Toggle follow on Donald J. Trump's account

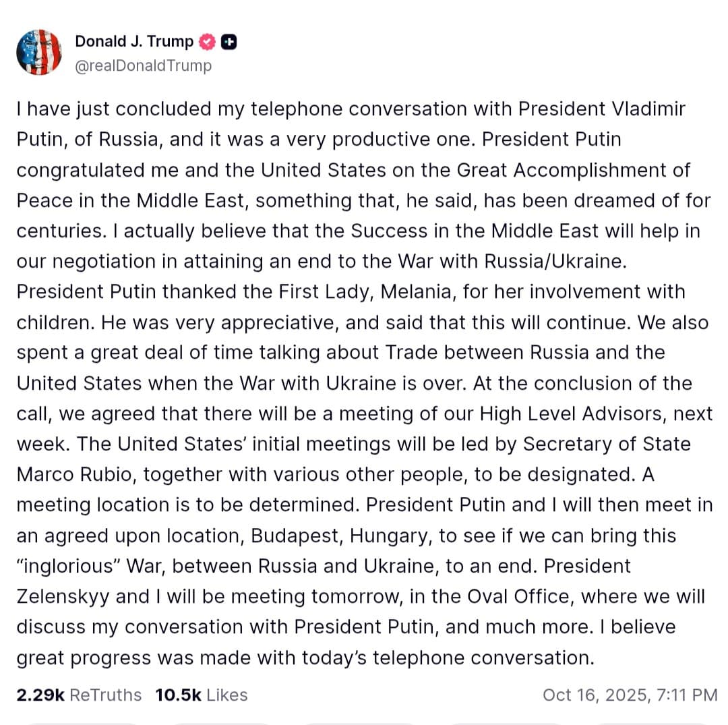[x=229, y=41]
